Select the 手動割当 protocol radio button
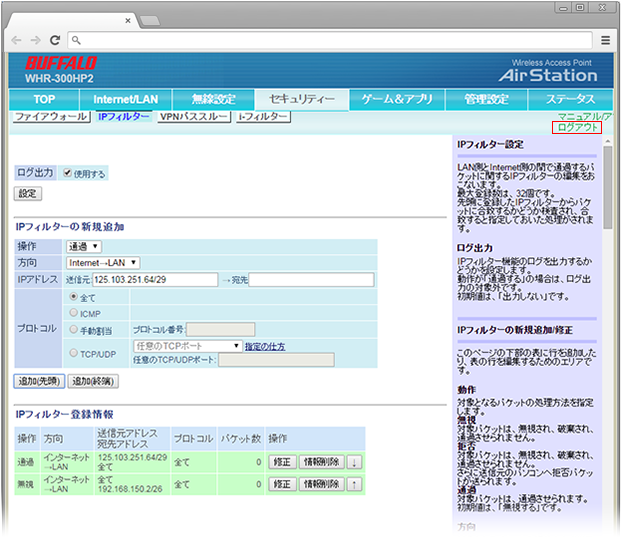622x551 pixels. (x=73, y=330)
